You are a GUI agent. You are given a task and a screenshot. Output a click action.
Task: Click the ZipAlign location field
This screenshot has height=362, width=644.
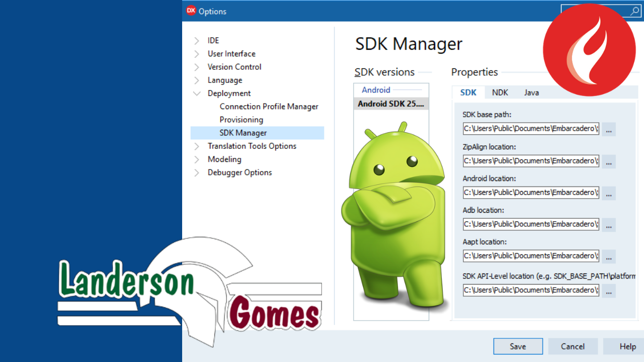[x=531, y=161]
